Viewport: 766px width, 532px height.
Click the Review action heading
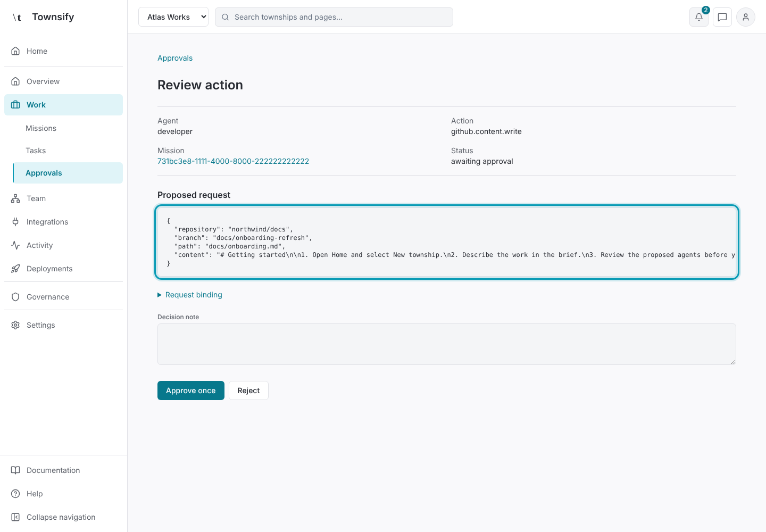(200, 85)
